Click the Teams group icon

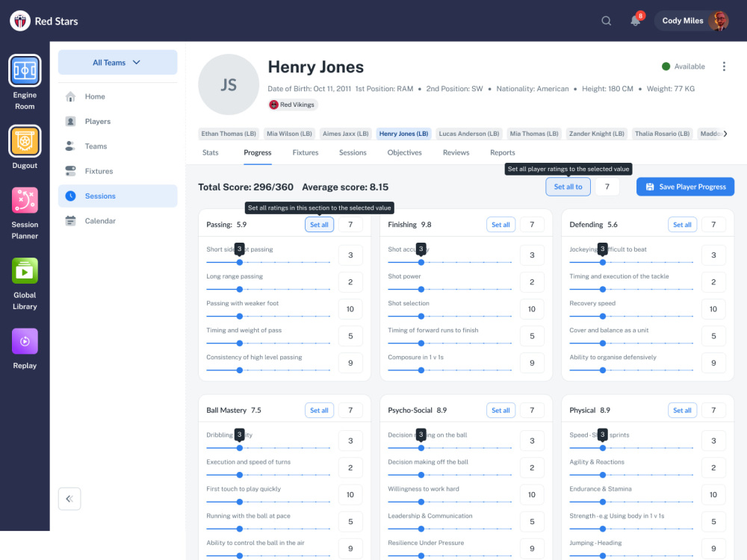pos(70,146)
